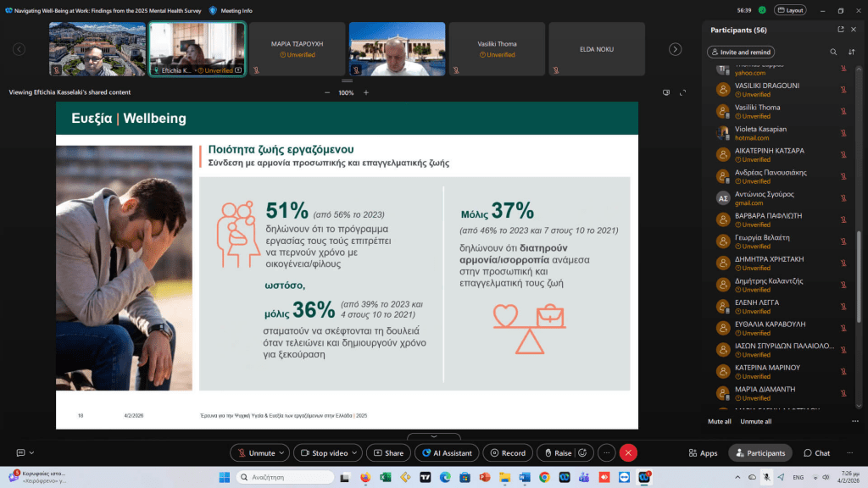Viewport: 868px width, 488px height.
Task: Raise hand in the meeting
Action: (x=557, y=453)
